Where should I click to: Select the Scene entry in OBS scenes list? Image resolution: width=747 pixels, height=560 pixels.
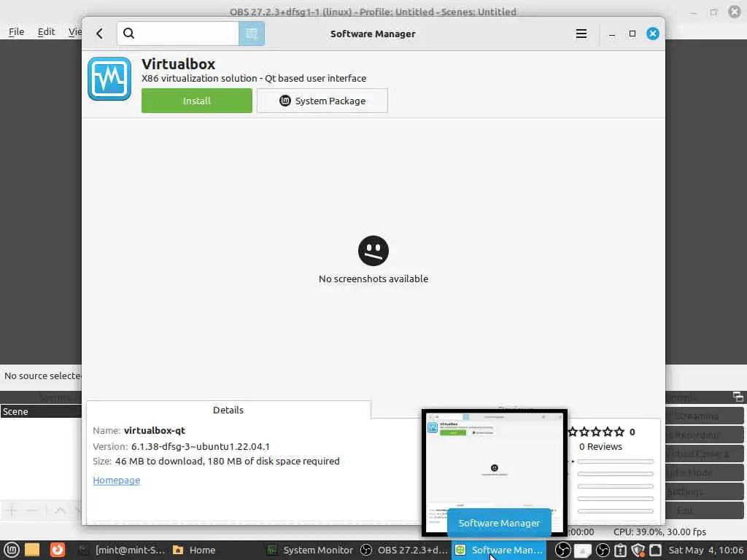pyautogui.click(x=41, y=411)
